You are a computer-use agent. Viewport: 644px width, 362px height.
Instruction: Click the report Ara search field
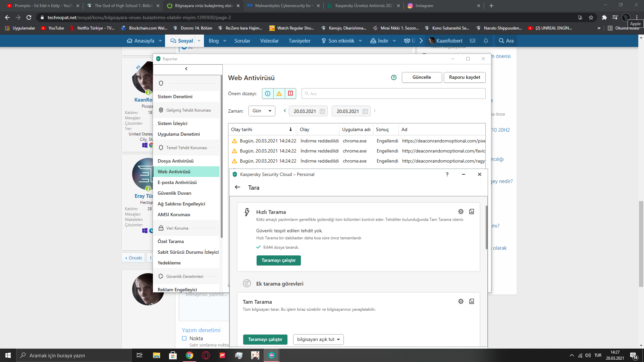coord(393,94)
